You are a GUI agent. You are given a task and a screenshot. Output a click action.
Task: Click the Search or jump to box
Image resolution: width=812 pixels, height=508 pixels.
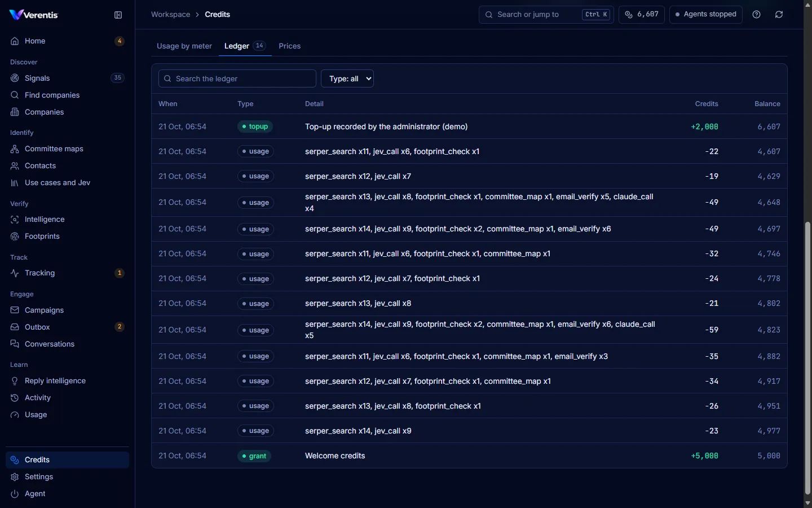tap(546, 15)
